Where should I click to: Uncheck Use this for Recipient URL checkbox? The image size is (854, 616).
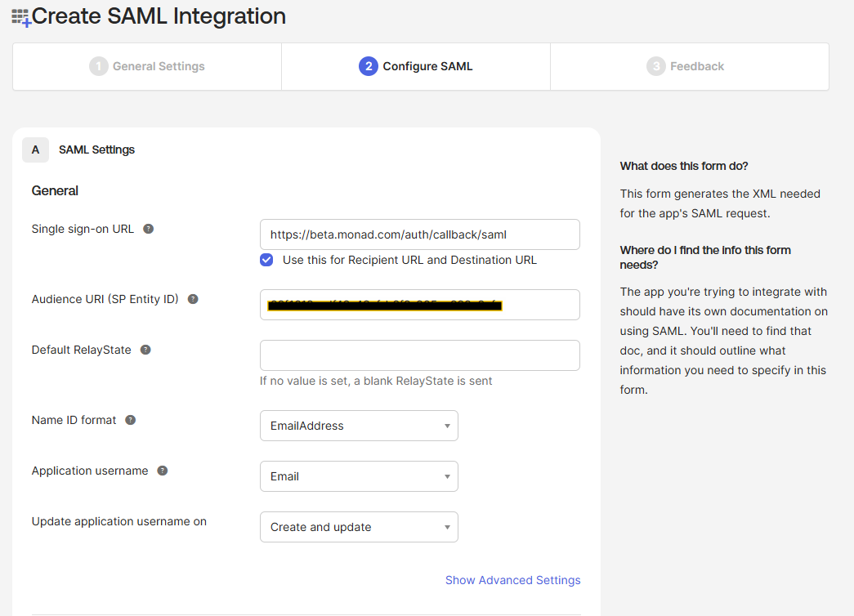(x=266, y=260)
